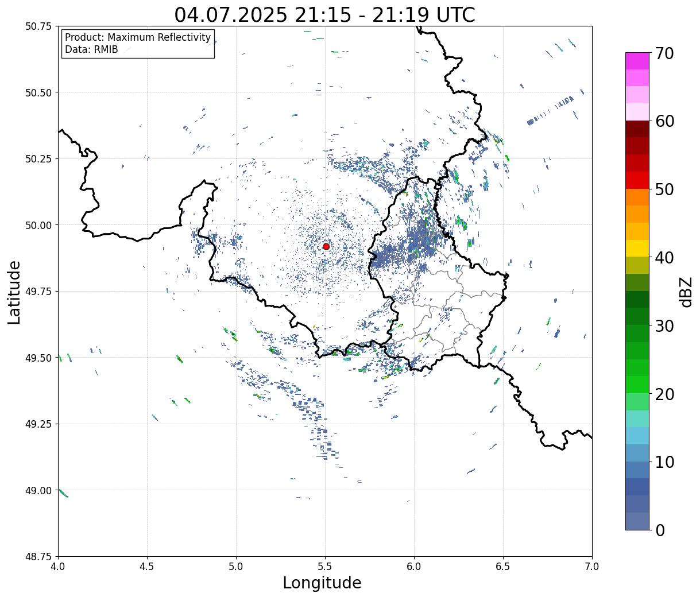Click the longitude tick label 4.5
Image resolution: width=700 pixels, height=597 pixels.
coord(147,567)
